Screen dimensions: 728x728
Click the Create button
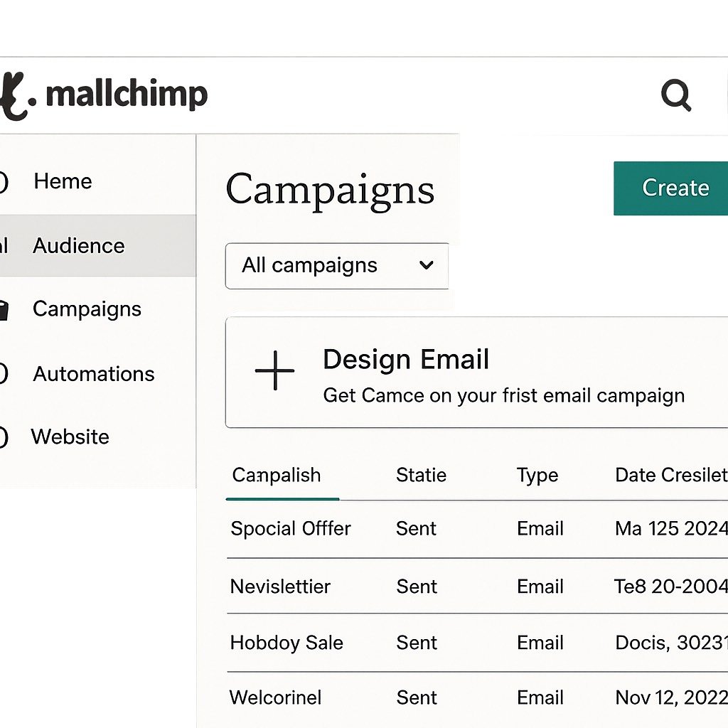point(675,188)
